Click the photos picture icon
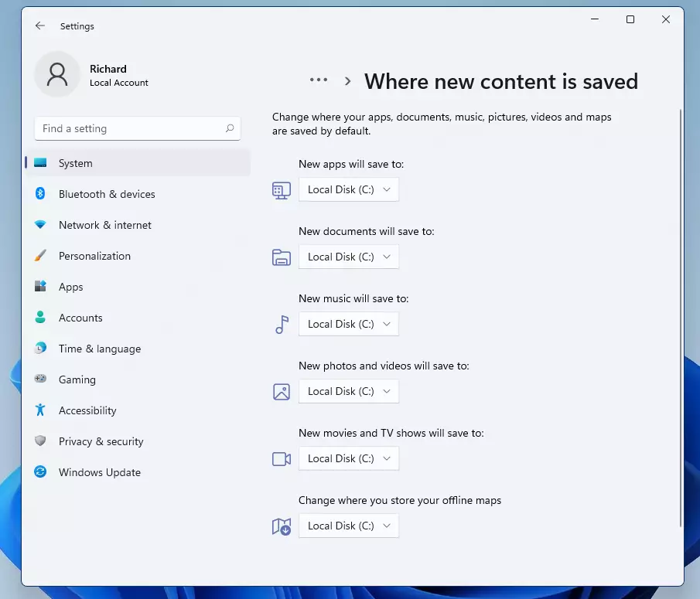 pos(282,392)
